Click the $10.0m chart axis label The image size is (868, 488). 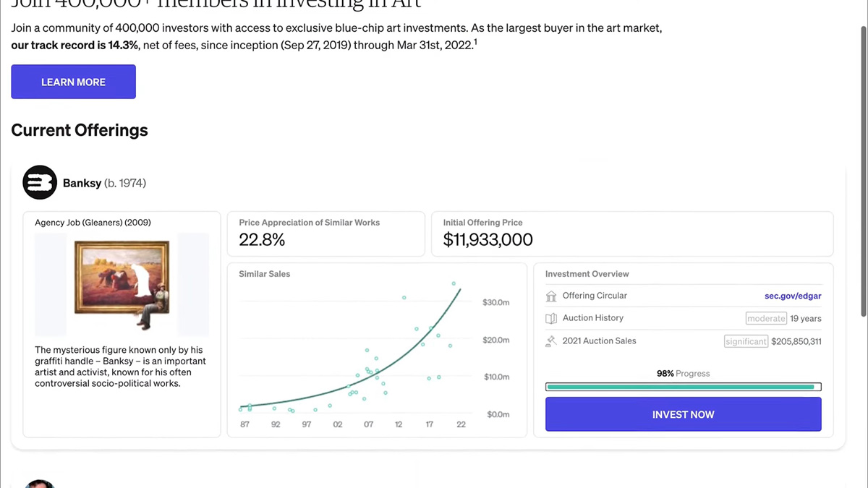[495, 377]
